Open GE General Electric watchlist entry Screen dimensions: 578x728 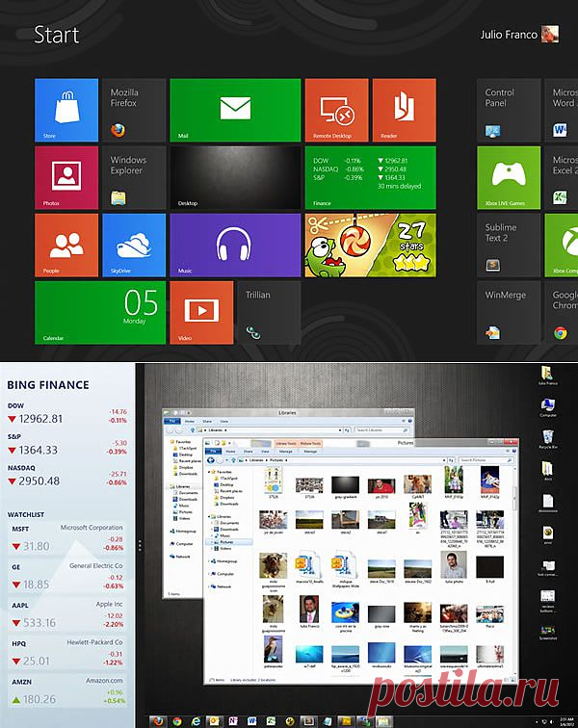tap(67, 577)
